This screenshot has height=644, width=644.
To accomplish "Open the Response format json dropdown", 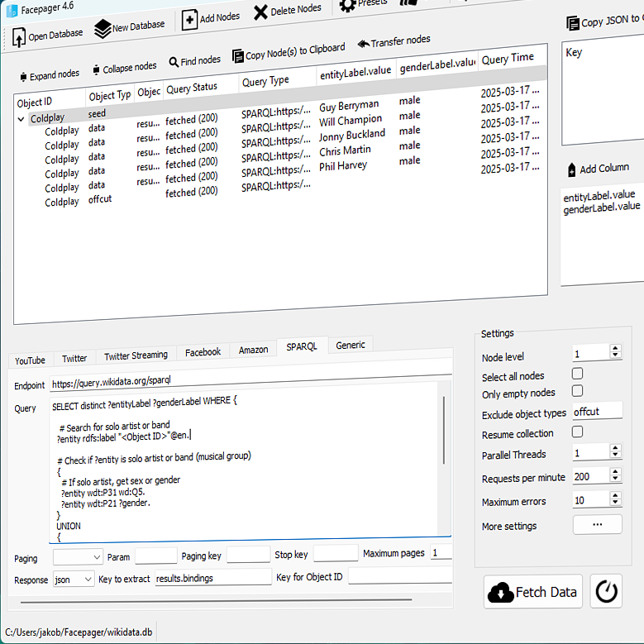I will pyautogui.click(x=74, y=580).
